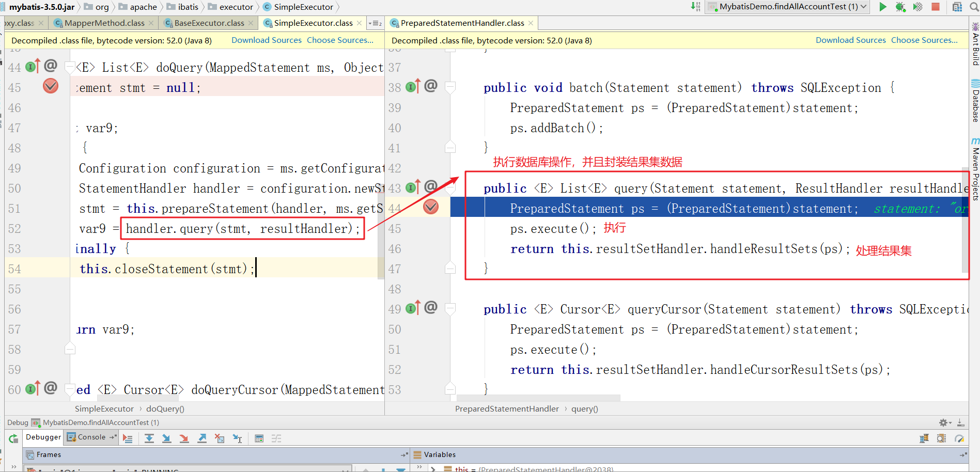Open the Ant Build side panel
980x472 pixels.
(x=975, y=44)
